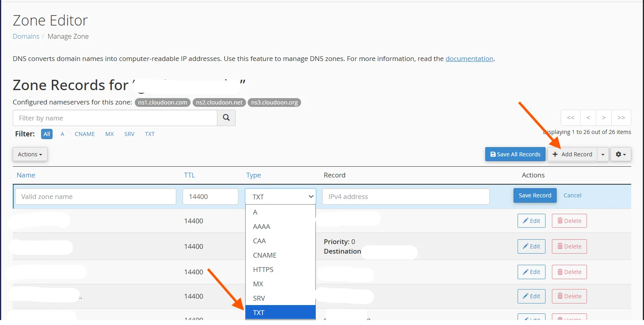Click the Filter by name field
This screenshot has height=325, width=644.
[115, 118]
